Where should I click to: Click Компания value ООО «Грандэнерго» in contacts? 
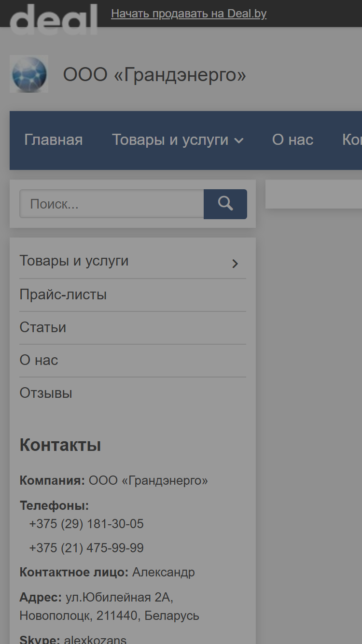point(148,481)
